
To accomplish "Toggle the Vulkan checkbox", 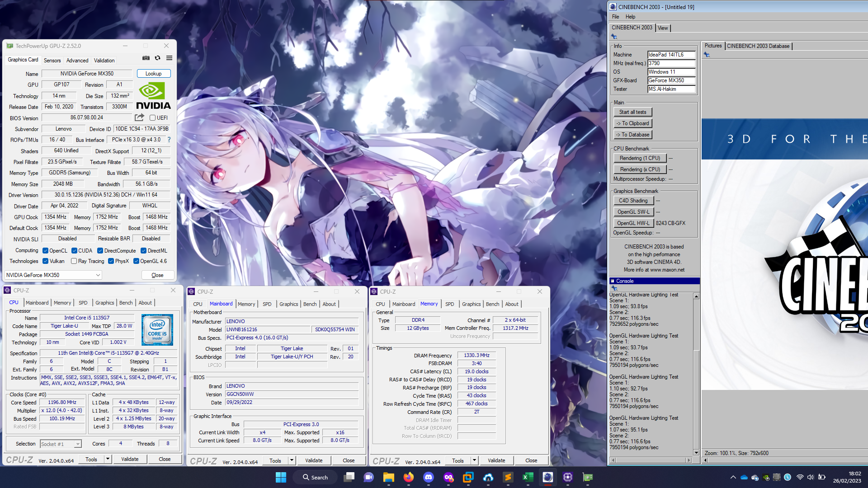I will coord(45,261).
